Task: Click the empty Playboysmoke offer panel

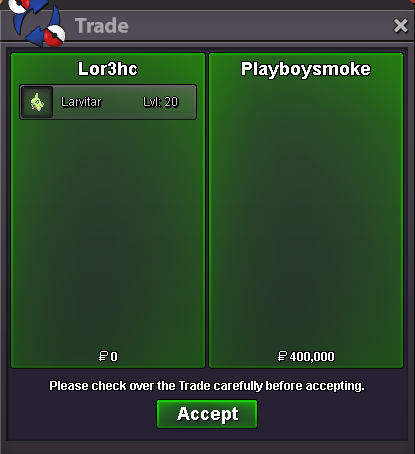Action: click(x=306, y=213)
